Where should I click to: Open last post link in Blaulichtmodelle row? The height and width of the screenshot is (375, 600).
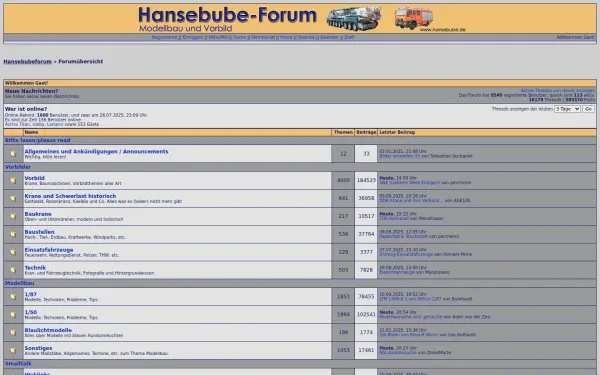409,335
